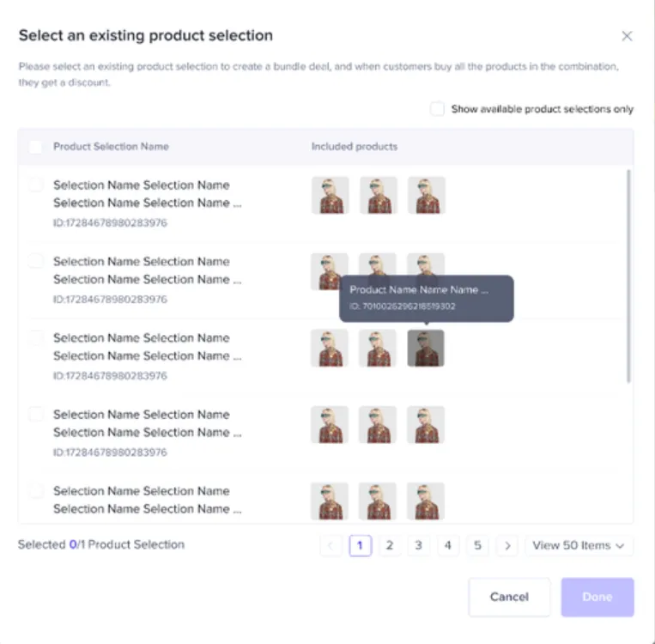655x644 pixels.
Task: Click the Cancel button
Action: 509,597
